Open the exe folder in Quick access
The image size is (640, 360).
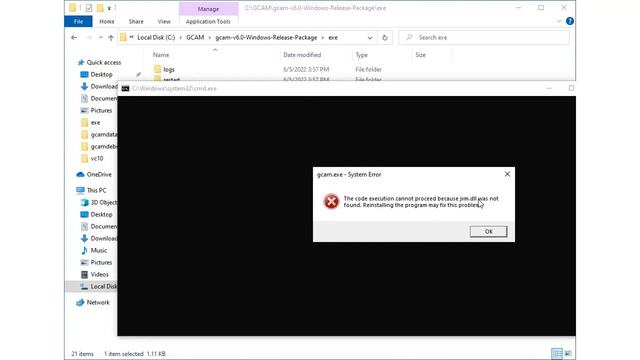pyautogui.click(x=91, y=122)
